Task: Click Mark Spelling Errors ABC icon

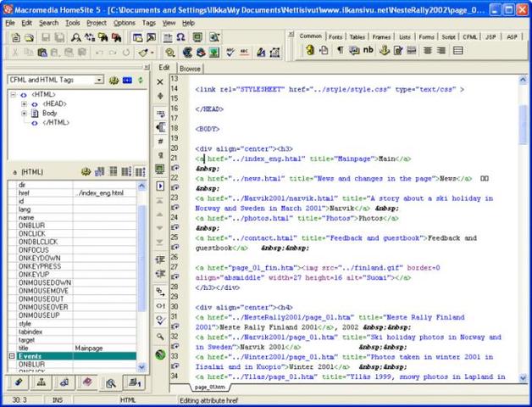Action: click(244, 53)
